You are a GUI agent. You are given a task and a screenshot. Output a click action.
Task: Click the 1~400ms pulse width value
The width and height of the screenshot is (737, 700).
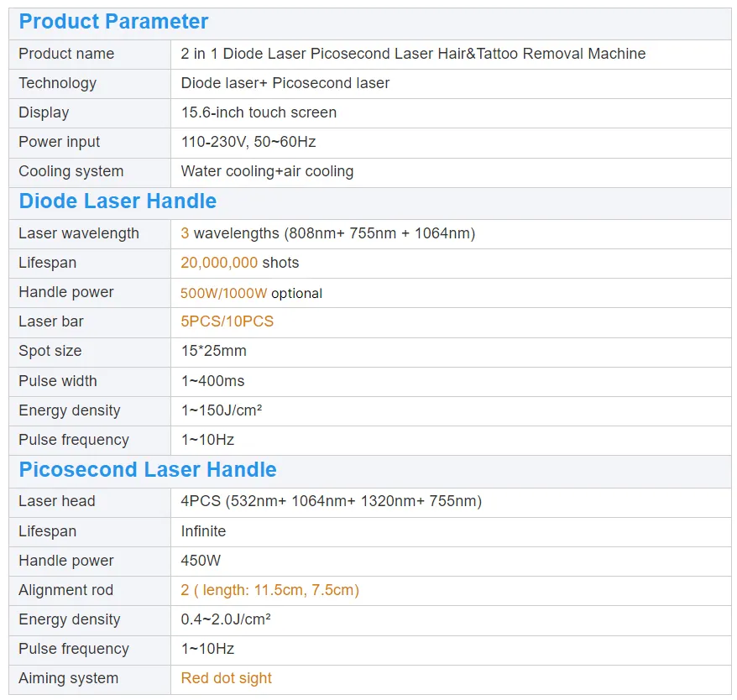[212, 381]
